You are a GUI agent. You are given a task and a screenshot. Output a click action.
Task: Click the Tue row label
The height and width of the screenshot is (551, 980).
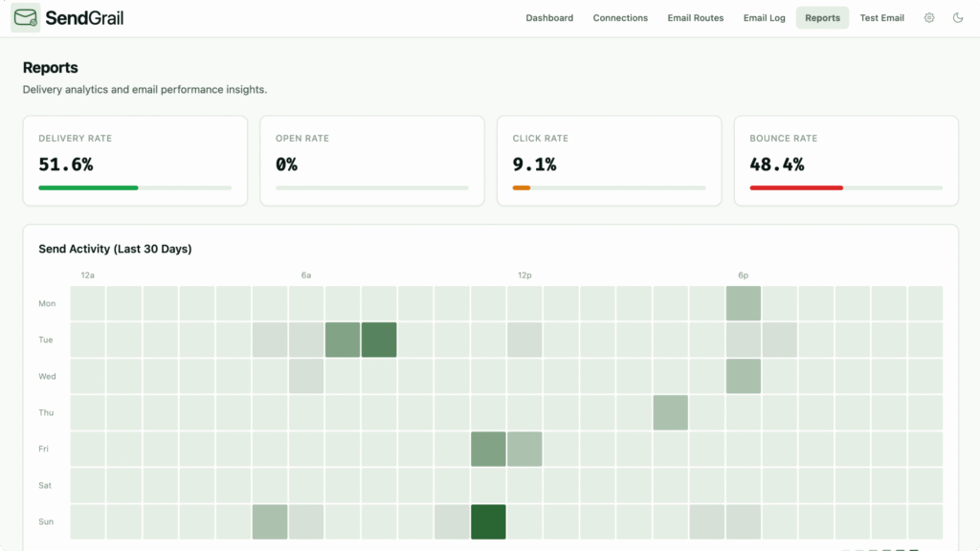click(46, 340)
